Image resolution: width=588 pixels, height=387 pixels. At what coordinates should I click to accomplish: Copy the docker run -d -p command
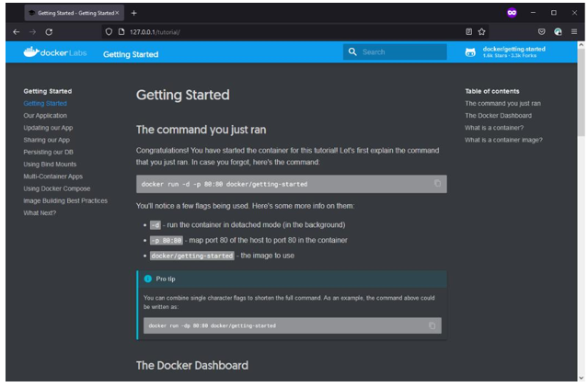[x=437, y=184]
